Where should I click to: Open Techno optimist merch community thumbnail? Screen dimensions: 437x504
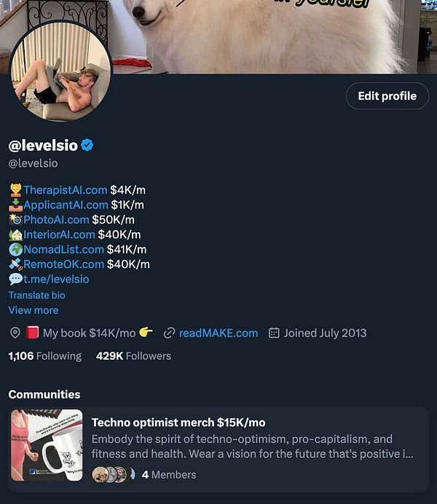[47, 445]
